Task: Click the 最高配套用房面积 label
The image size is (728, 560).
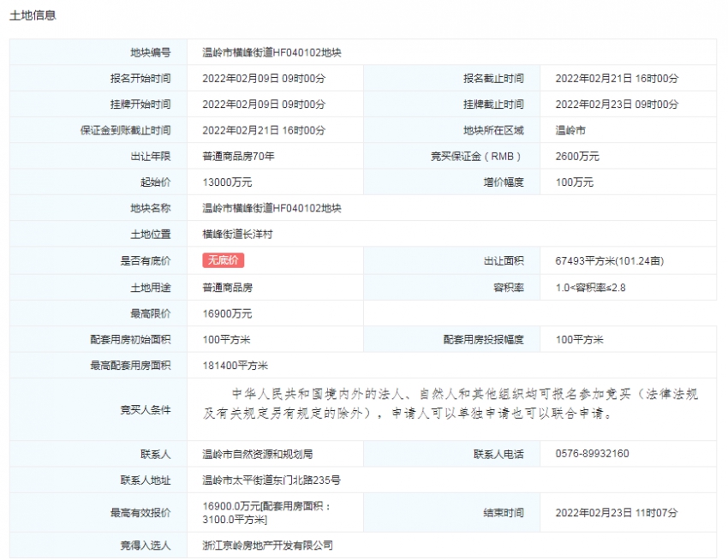Action: coord(130,366)
